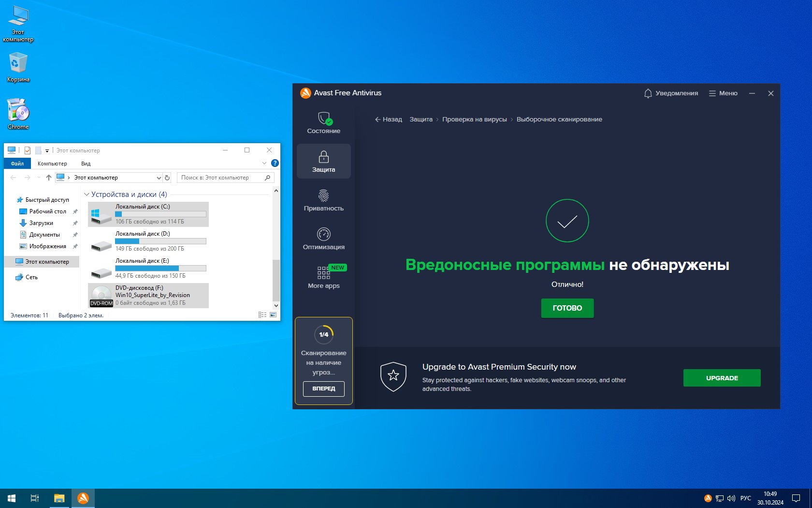Open the Состояние section in Avast sidebar
Image resolution: width=812 pixels, height=508 pixels.
point(323,122)
